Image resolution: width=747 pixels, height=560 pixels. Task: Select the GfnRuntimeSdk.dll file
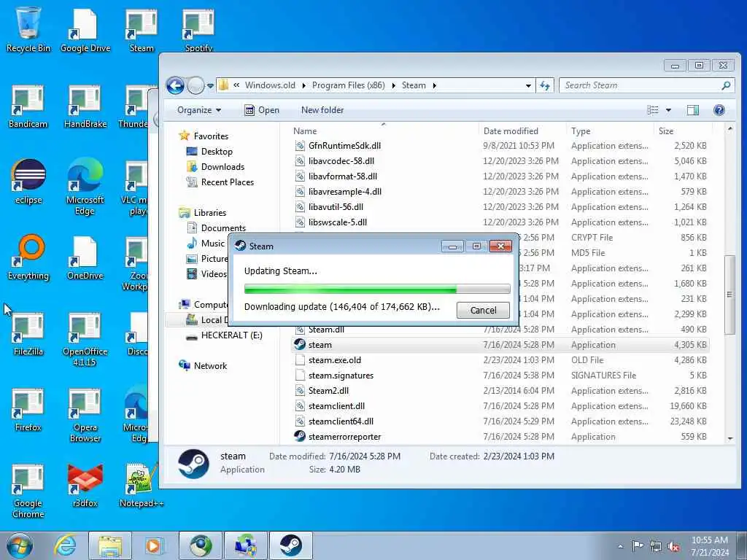(x=344, y=146)
